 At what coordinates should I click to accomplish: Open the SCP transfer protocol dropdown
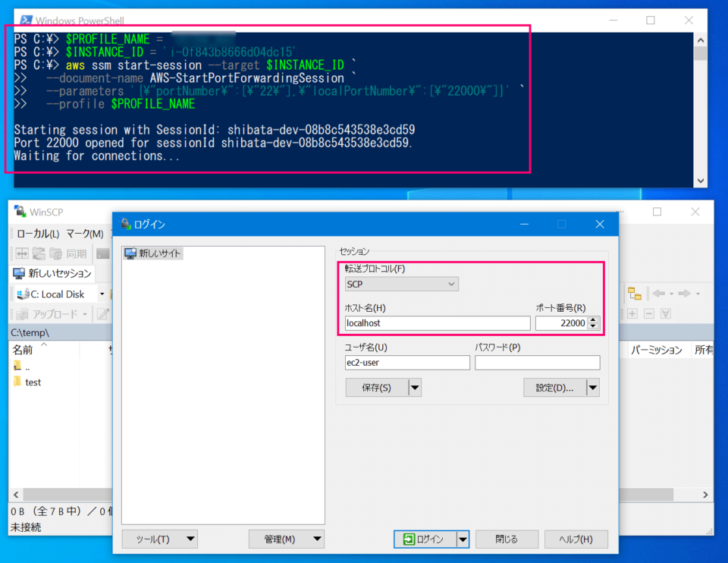[401, 283]
